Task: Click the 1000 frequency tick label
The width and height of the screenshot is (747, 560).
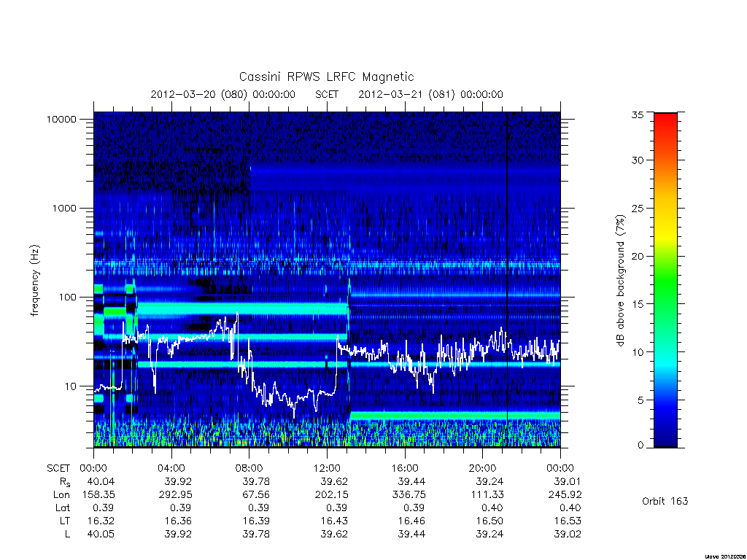Action: pos(65,208)
